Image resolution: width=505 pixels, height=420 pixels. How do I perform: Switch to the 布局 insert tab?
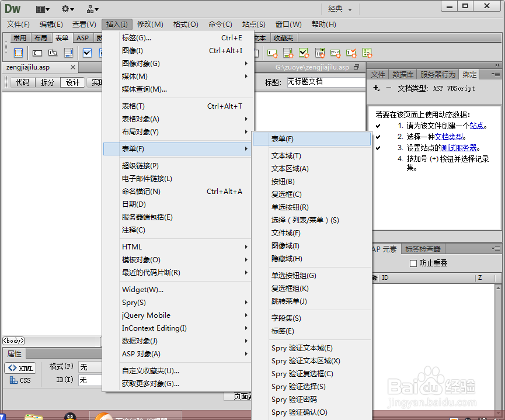tap(41, 38)
